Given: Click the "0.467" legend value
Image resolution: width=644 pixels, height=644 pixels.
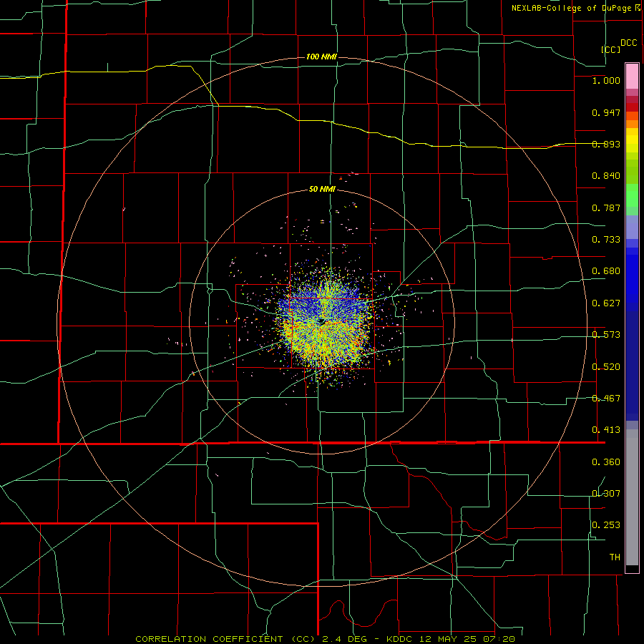Looking at the screenshot, I should coord(606,399).
